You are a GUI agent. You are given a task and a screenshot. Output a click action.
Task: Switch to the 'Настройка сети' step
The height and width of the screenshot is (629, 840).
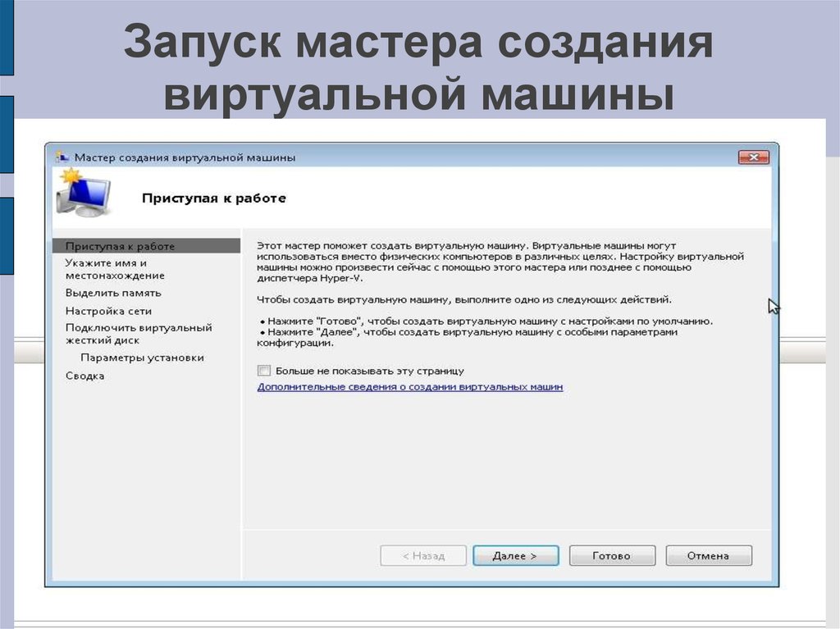tap(108, 312)
